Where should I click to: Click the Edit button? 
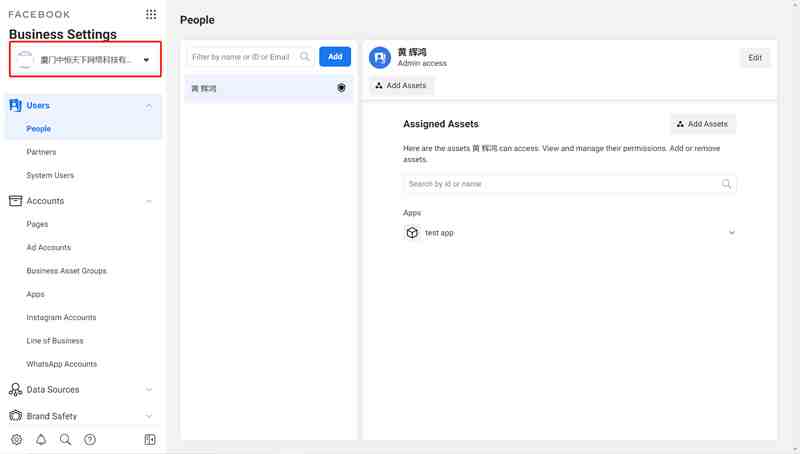[755, 58]
